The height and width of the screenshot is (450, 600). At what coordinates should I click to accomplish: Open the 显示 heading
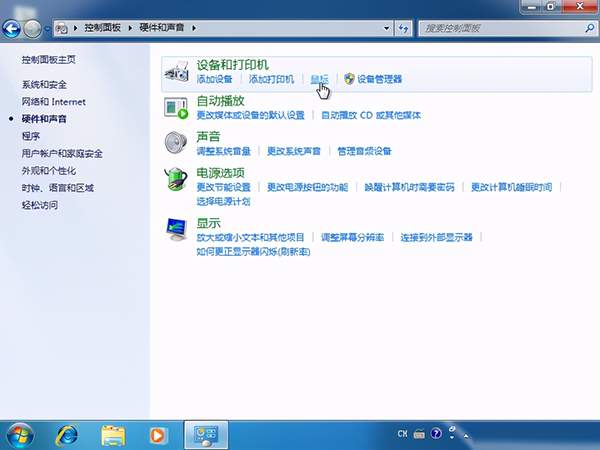208,223
